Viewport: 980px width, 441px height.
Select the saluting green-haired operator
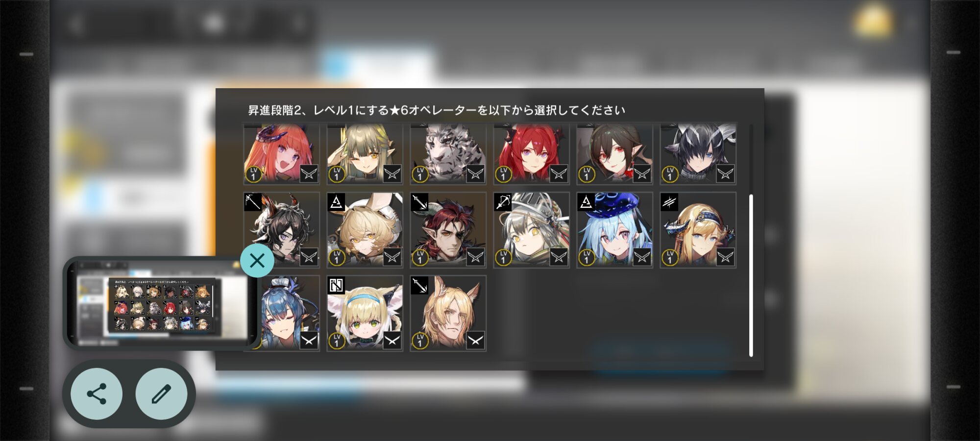pos(365,154)
